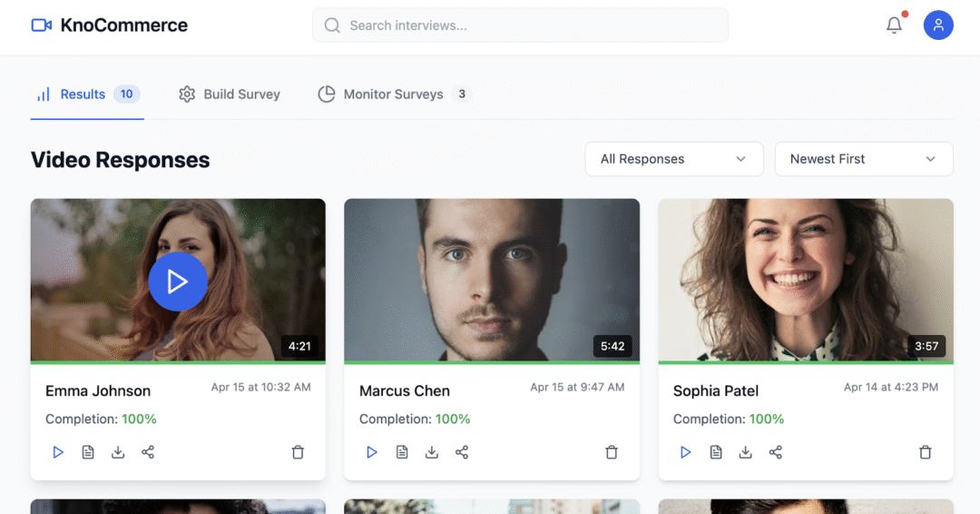Delete Sophia Patel's response
This screenshot has width=980, height=514.
pyautogui.click(x=925, y=452)
